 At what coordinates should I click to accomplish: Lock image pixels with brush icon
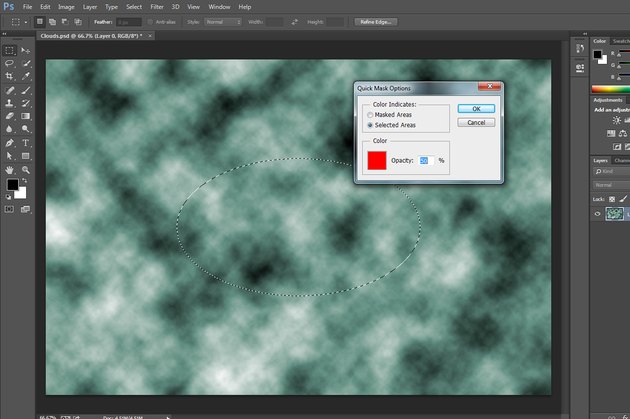click(623, 199)
